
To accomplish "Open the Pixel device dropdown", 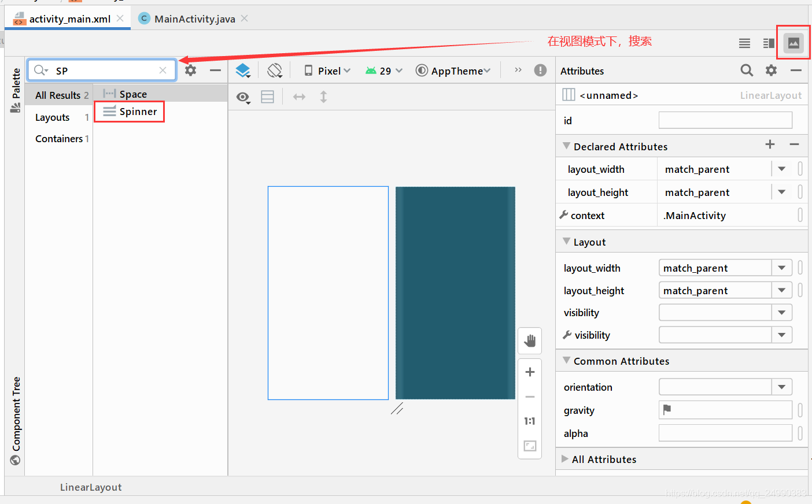I will (x=328, y=71).
